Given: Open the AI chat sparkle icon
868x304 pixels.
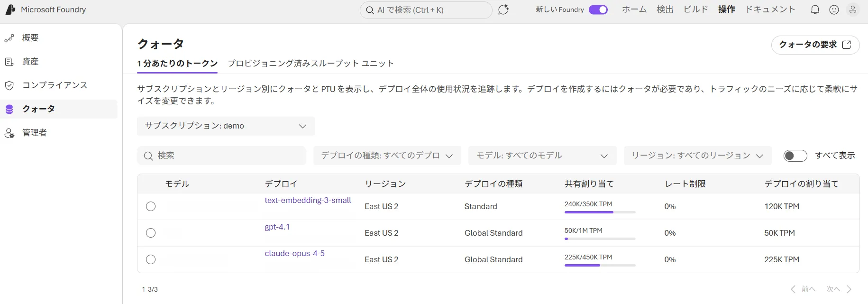Looking at the screenshot, I should (503, 9).
